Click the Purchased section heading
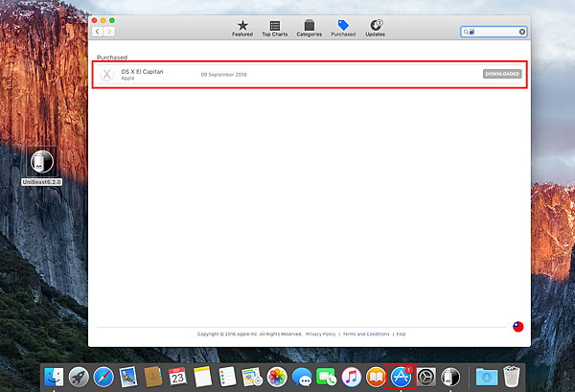575x392 pixels. (112, 58)
